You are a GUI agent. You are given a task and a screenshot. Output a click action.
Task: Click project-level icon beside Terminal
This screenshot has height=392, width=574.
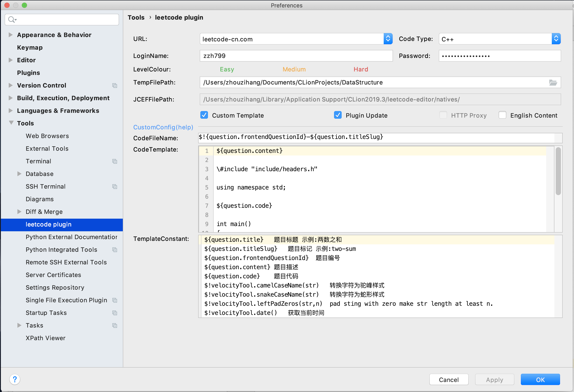pyautogui.click(x=115, y=161)
